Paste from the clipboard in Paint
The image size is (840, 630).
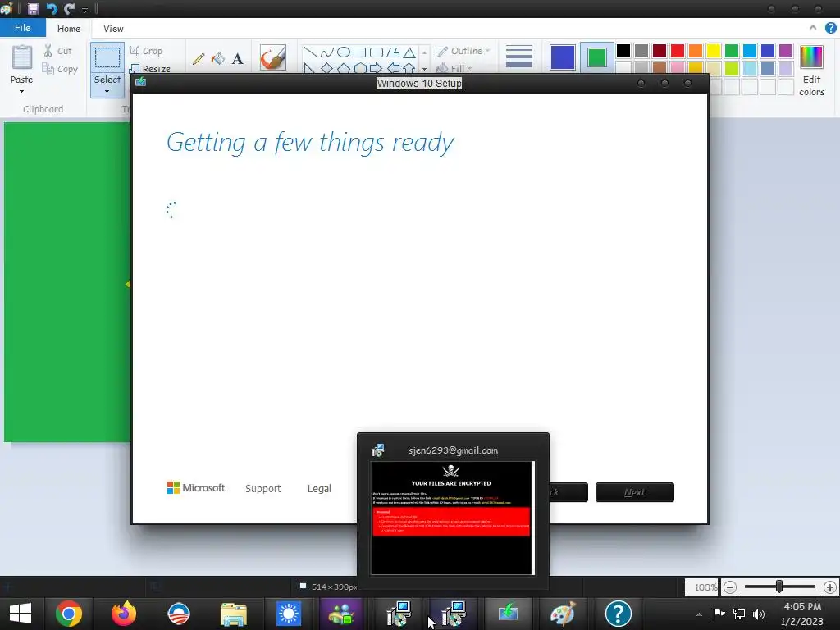click(22, 58)
